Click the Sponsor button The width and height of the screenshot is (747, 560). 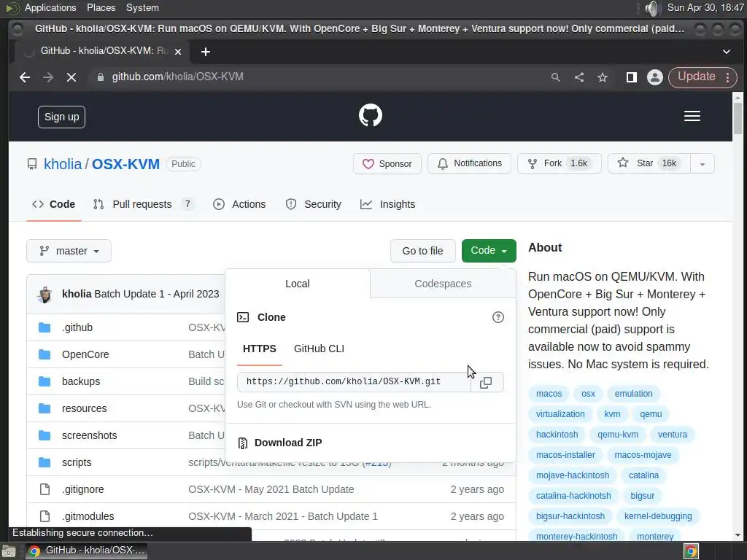tap(387, 164)
